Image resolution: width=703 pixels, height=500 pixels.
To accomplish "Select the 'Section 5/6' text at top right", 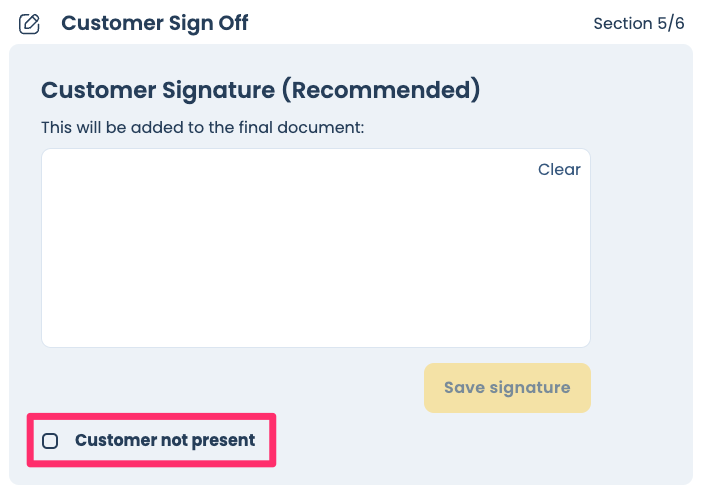I will click(638, 23).
